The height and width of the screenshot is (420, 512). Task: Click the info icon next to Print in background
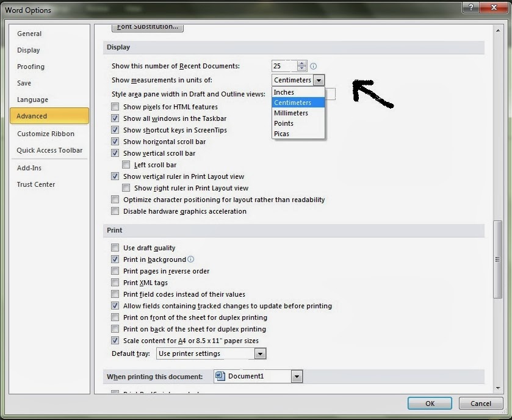click(191, 259)
